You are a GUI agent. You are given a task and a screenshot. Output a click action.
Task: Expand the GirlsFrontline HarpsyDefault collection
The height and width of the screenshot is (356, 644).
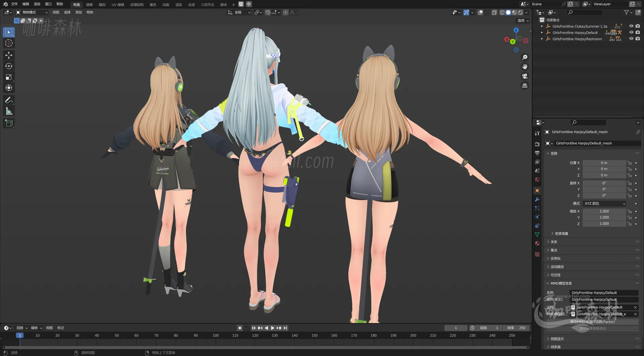[x=542, y=33]
